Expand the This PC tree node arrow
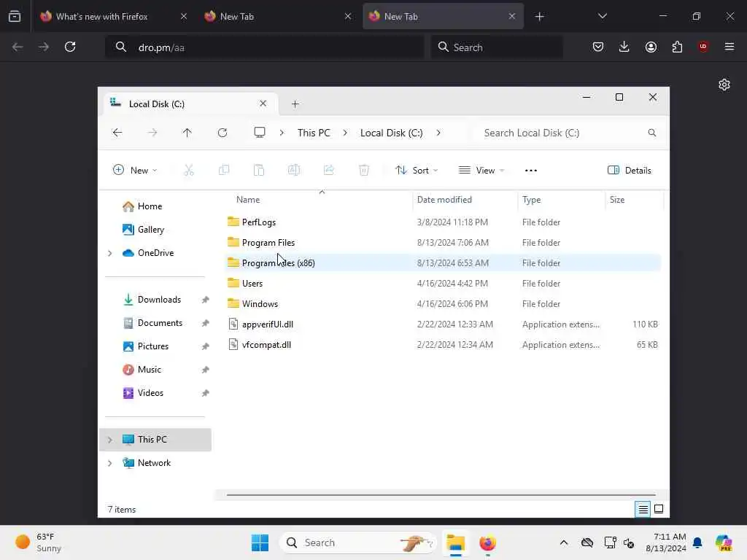This screenshot has height=560, width=747. coord(110,440)
